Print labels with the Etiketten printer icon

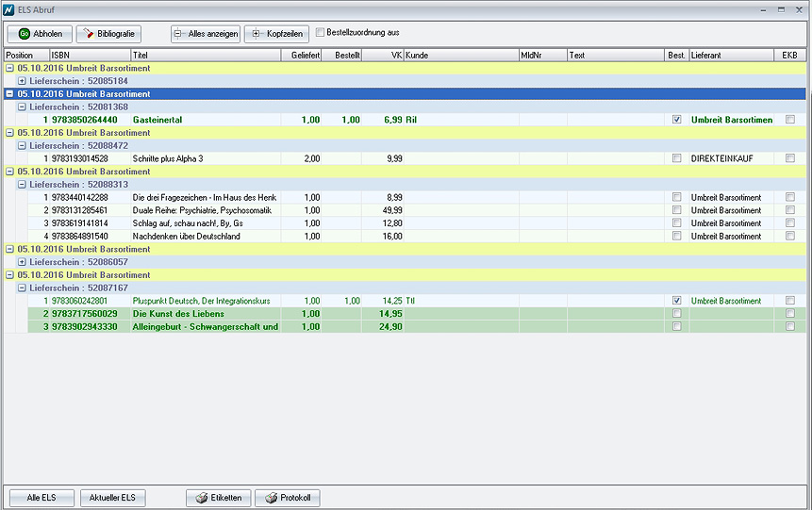click(201, 498)
